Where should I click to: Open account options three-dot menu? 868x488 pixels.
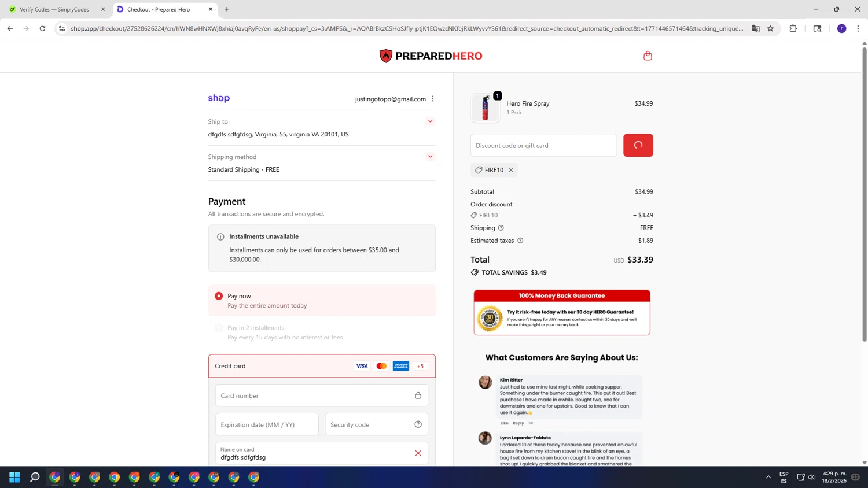click(x=432, y=99)
